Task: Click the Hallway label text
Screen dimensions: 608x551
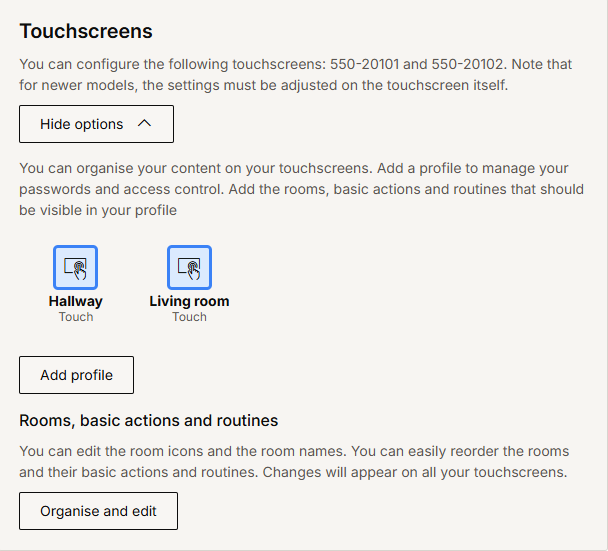Action: pos(76,301)
